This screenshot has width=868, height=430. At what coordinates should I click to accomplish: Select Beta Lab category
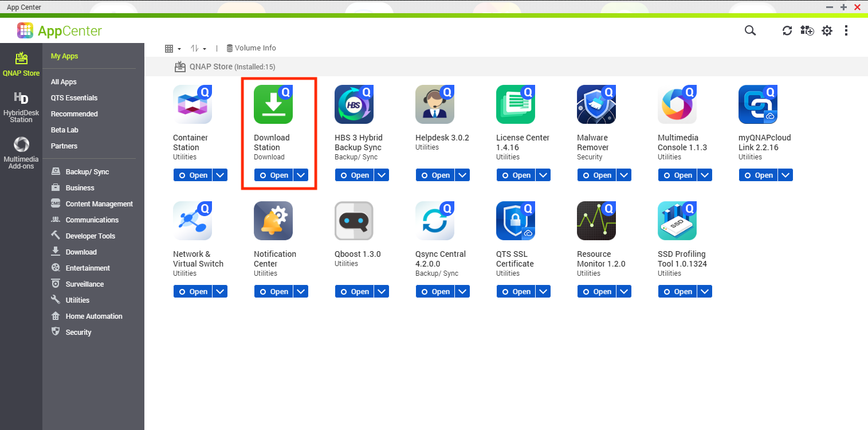coord(64,130)
